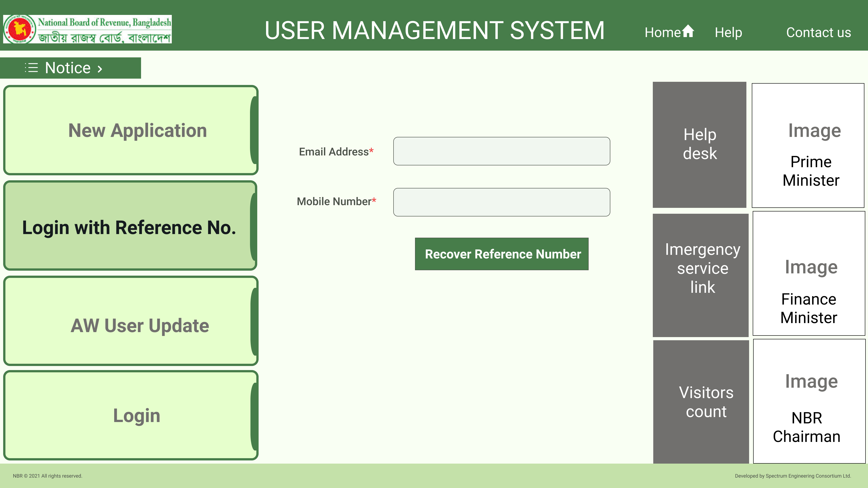Open Imergency service link tile
The height and width of the screenshot is (488, 868).
[x=701, y=275]
